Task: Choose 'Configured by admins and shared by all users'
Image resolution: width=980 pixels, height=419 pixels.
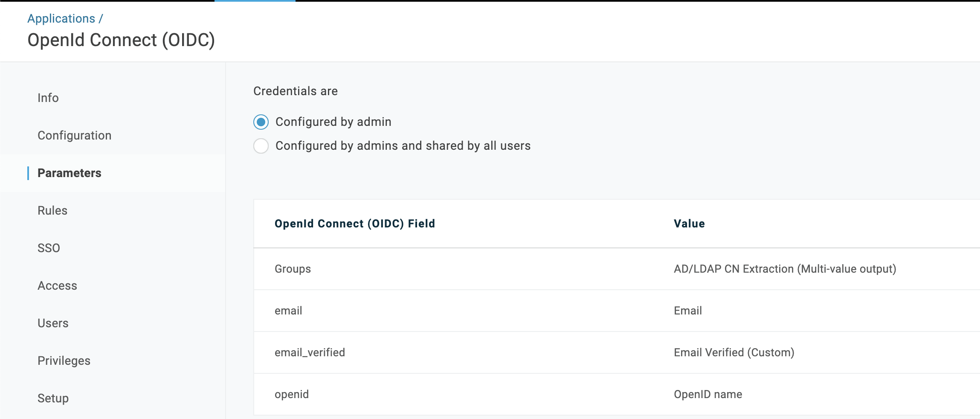Action: pos(261,145)
